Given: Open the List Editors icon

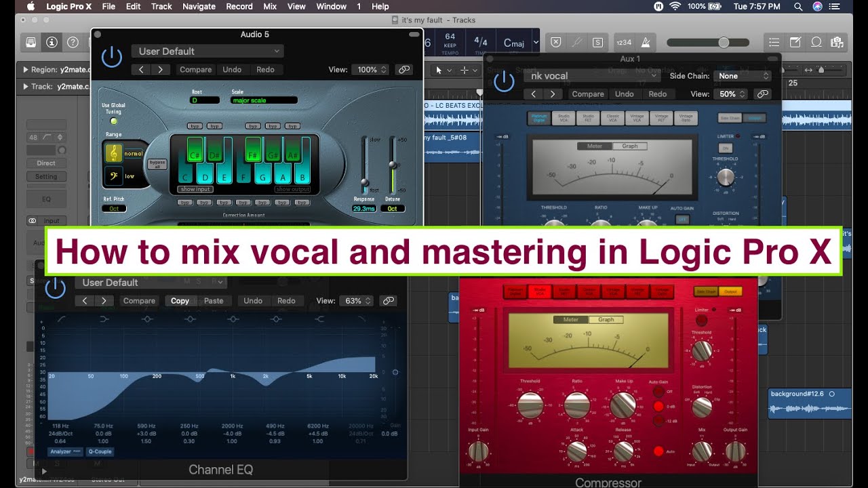Looking at the screenshot, I should pos(774,42).
